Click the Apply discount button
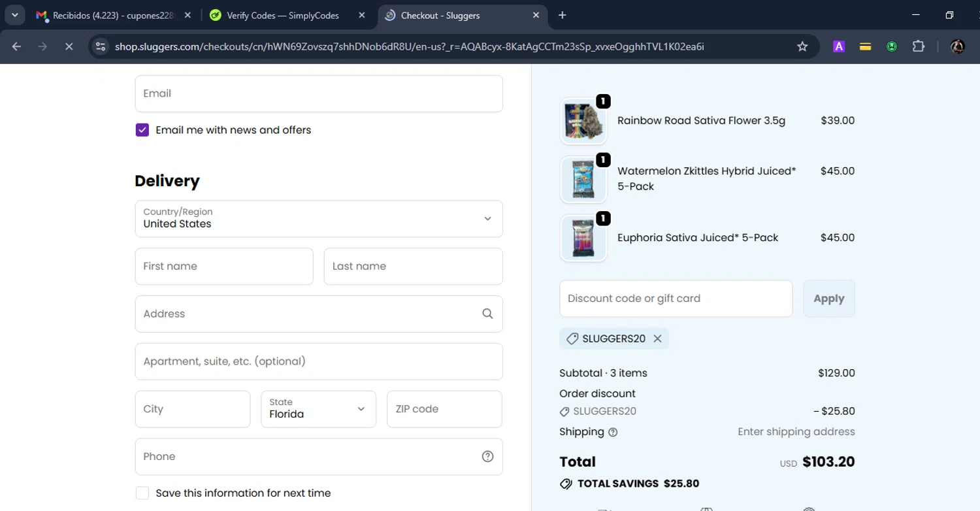 (x=829, y=299)
